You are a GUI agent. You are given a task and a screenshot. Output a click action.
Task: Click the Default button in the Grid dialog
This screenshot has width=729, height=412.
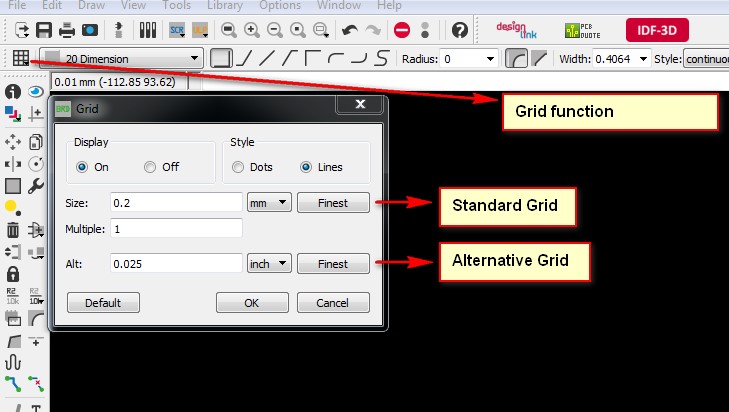[103, 303]
